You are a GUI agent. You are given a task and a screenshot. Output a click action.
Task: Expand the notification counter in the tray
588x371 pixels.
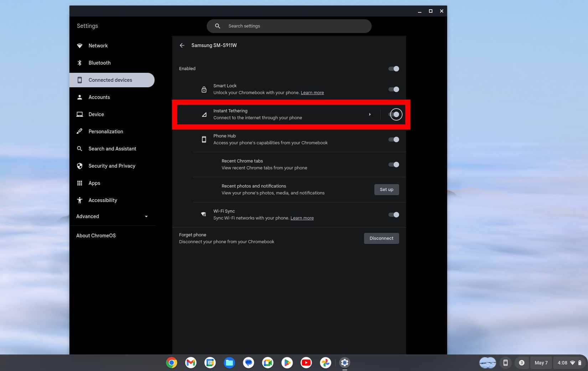point(522,362)
